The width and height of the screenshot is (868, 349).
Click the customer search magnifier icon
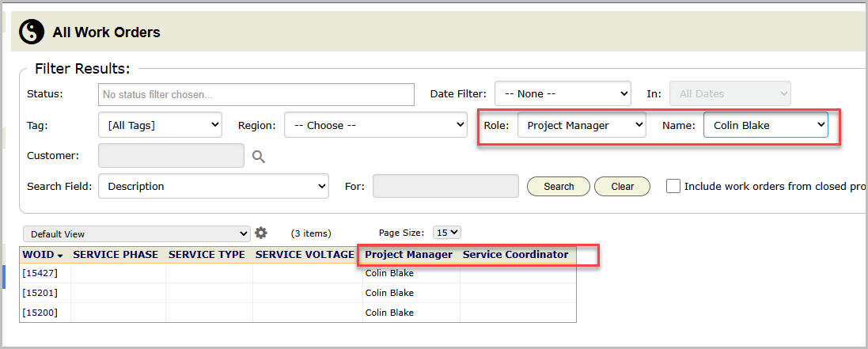[259, 157]
